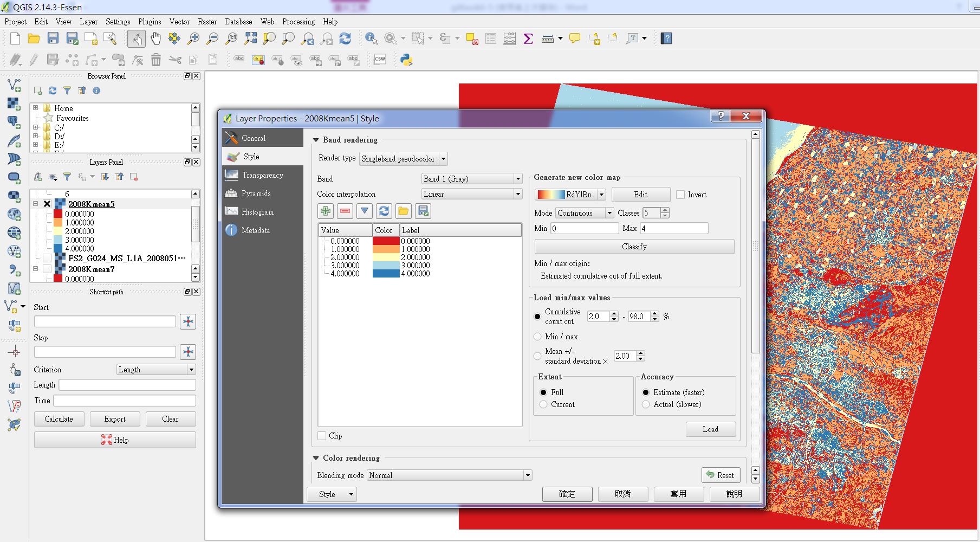Click the 確定 (OK) button
This screenshot has height=542, width=980.
[x=567, y=494]
